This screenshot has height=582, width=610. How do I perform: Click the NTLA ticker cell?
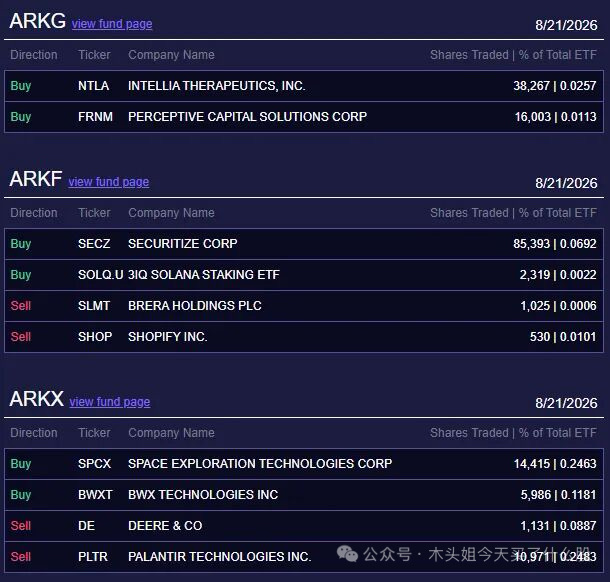(x=93, y=86)
